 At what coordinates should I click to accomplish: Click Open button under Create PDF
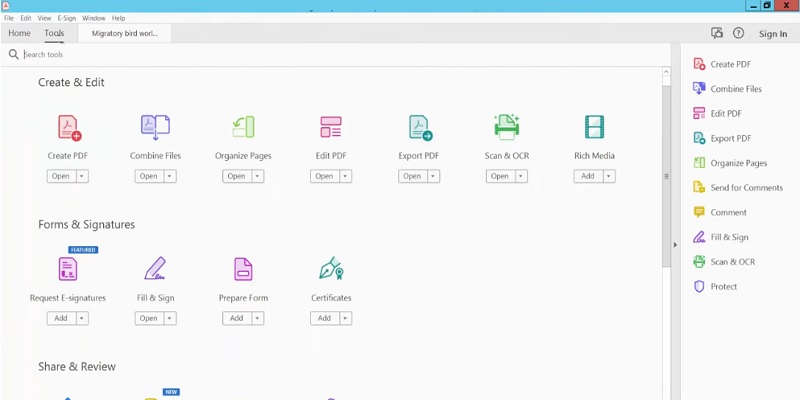tap(61, 176)
